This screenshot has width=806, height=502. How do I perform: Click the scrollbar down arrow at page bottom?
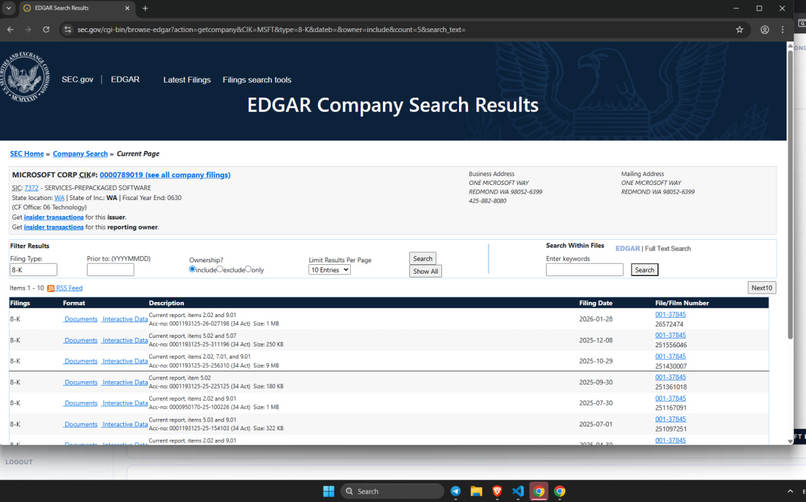click(790, 441)
